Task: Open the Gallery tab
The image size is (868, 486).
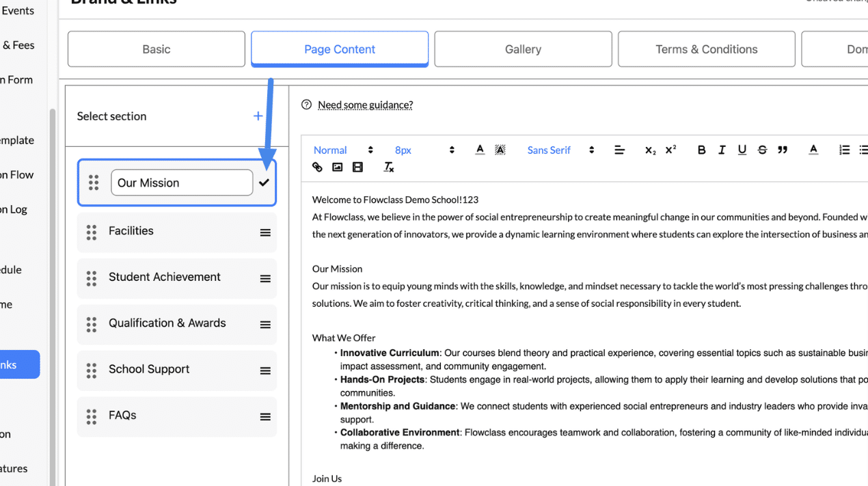Action: [524, 49]
